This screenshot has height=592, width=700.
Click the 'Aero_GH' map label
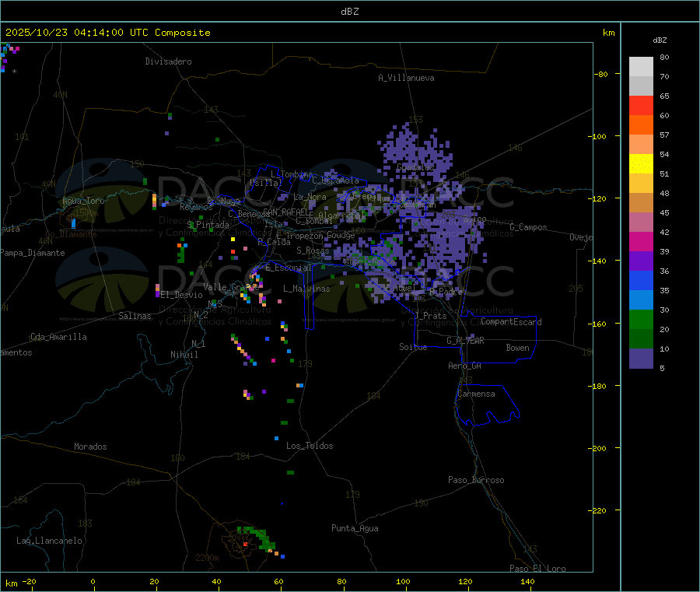[465, 366]
